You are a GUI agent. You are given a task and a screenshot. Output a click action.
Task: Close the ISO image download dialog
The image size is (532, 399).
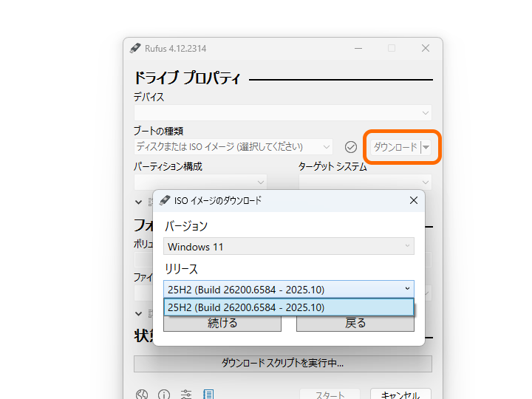[414, 200]
